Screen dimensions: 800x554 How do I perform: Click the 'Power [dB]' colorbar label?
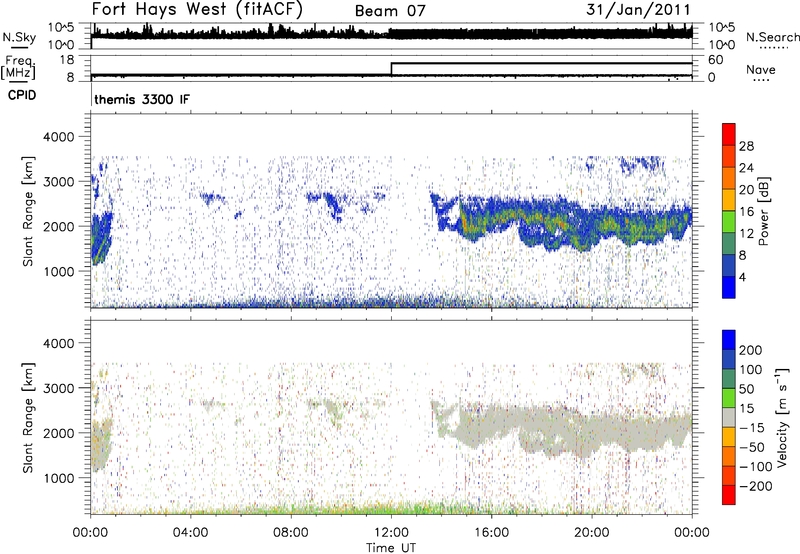tap(763, 211)
